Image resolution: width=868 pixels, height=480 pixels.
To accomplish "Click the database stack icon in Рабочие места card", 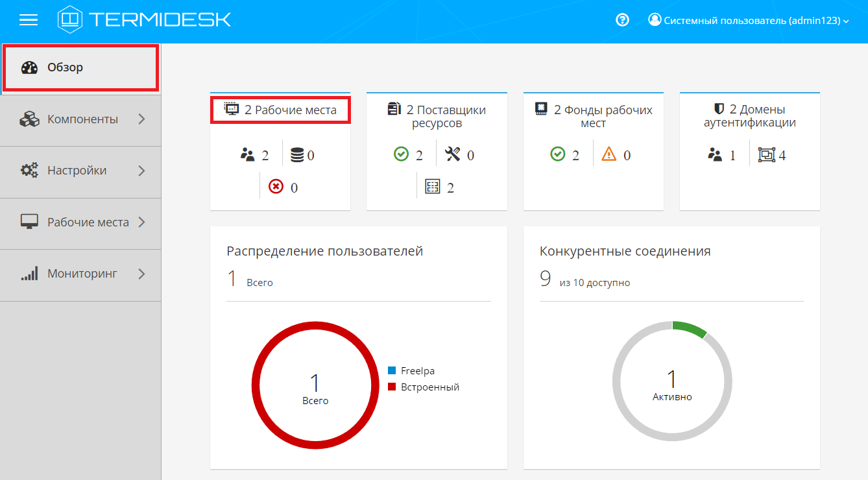I will (297, 155).
